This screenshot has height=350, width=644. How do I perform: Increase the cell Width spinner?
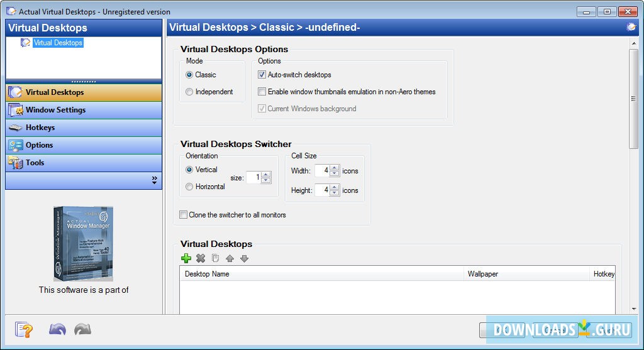point(335,167)
